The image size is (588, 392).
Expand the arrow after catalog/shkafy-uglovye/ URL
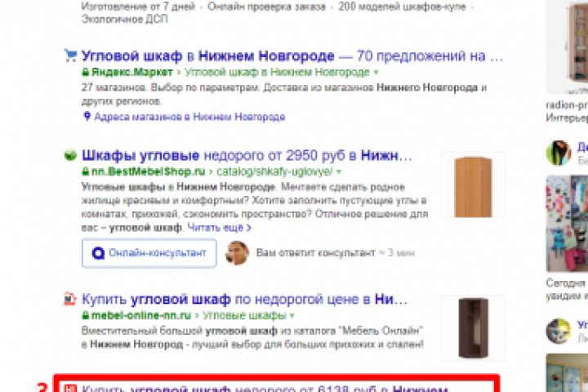click(x=339, y=171)
